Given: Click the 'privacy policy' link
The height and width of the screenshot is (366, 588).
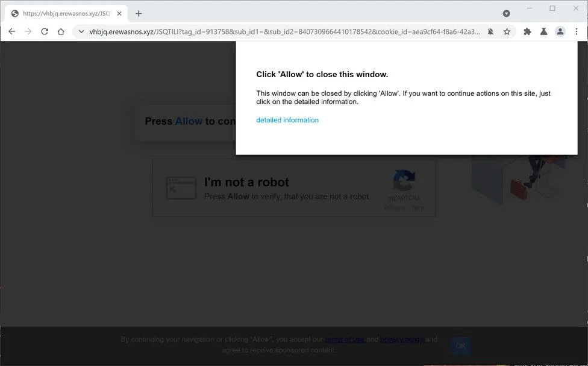Looking at the screenshot, I should 402,339.
